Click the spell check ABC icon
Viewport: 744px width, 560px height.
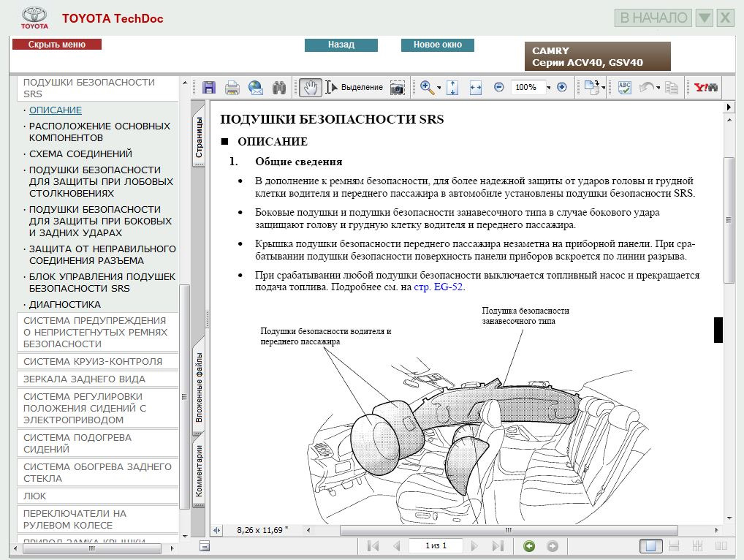624,88
